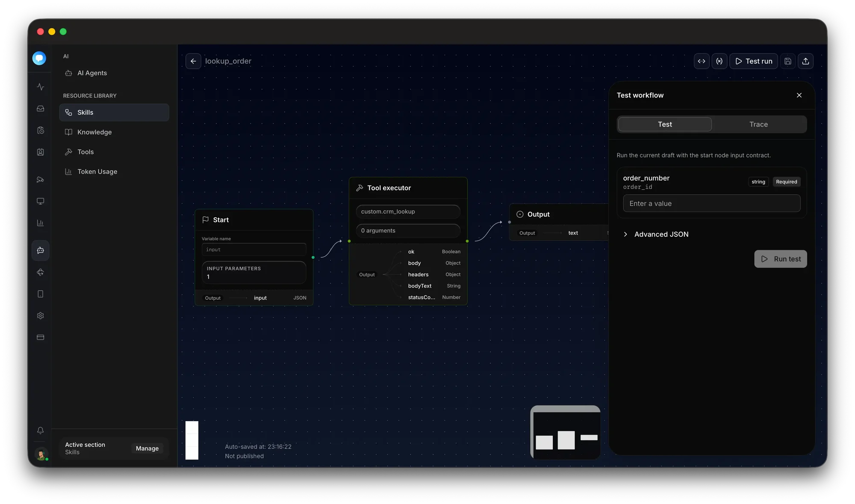Click the canvas minimap thumbnail

(565, 432)
